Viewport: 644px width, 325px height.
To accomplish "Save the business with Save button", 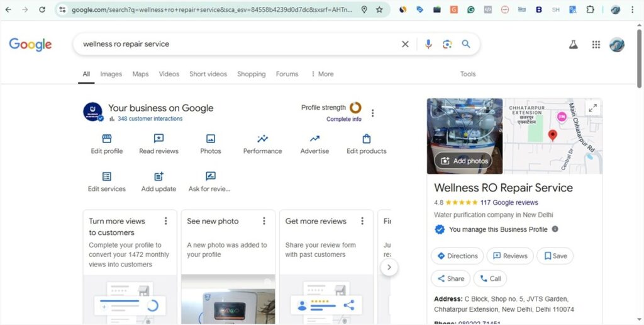I will [x=555, y=256].
